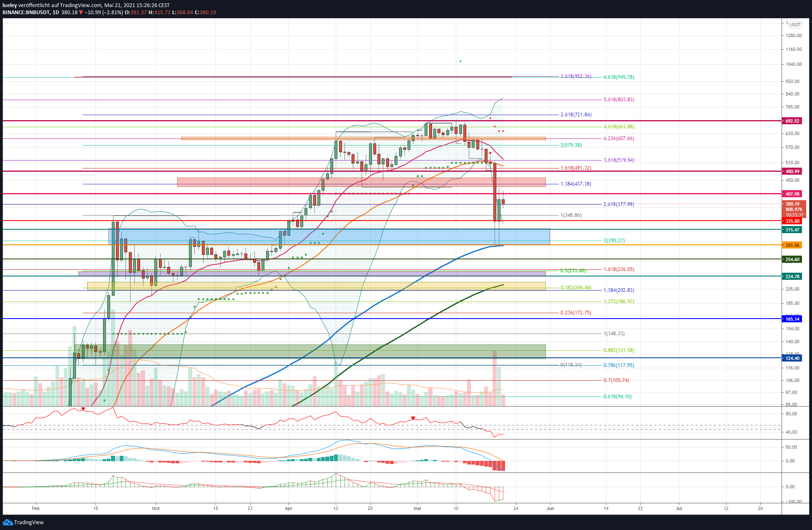This screenshot has width=812, height=530.
Task: Select the 1(348.86) Fibonacci label
Action: coord(571,215)
